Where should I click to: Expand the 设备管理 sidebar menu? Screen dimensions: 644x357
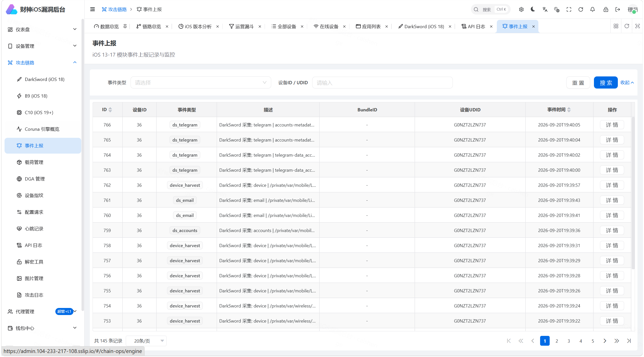(x=42, y=46)
